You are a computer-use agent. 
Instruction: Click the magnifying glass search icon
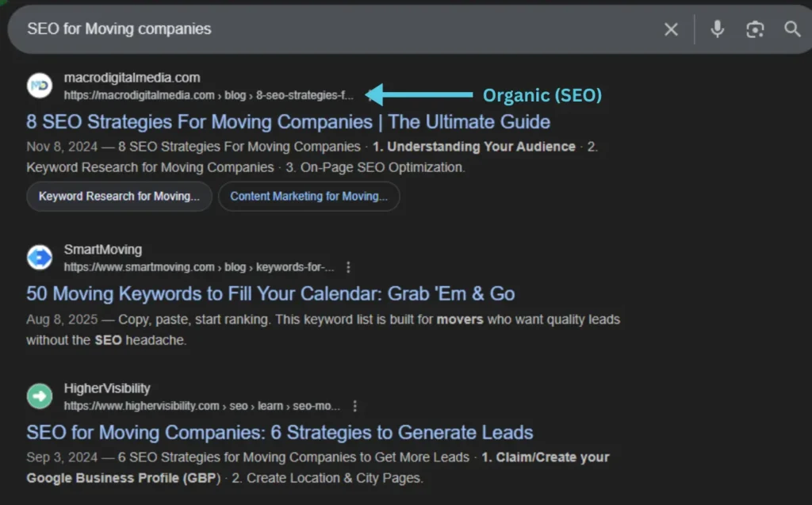tap(792, 30)
